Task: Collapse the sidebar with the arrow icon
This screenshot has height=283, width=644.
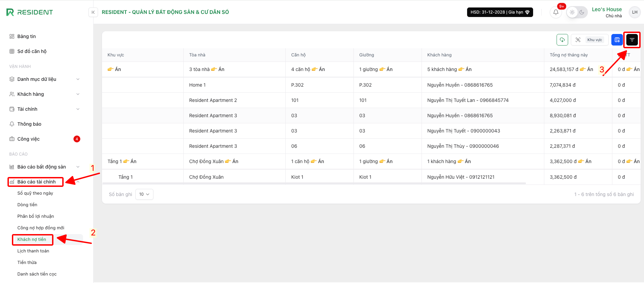Action: click(x=93, y=12)
